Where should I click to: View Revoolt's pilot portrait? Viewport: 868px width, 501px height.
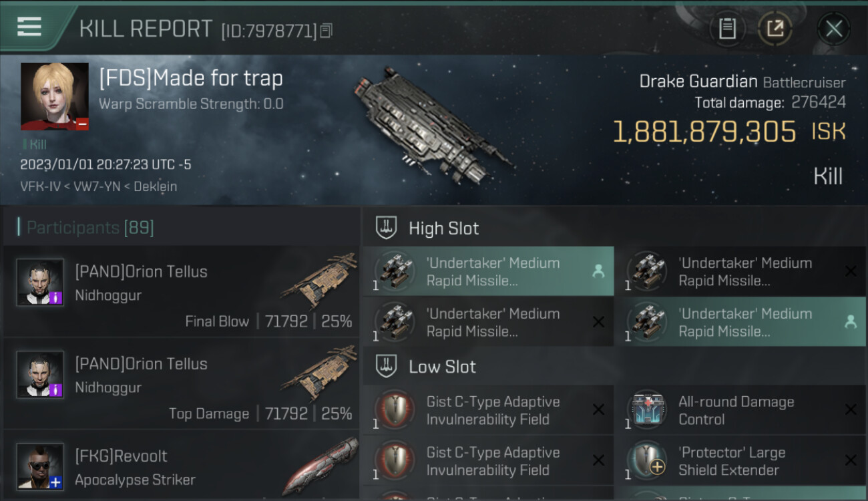click(40, 466)
